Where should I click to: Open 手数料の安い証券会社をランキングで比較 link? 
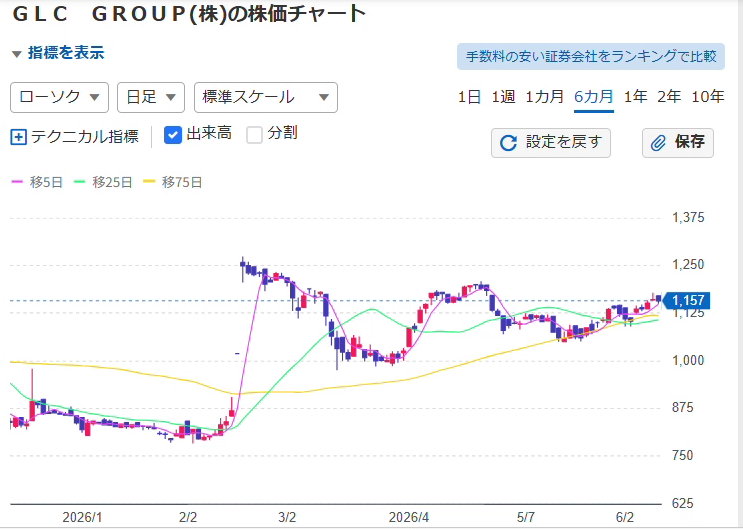(x=591, y=57)
